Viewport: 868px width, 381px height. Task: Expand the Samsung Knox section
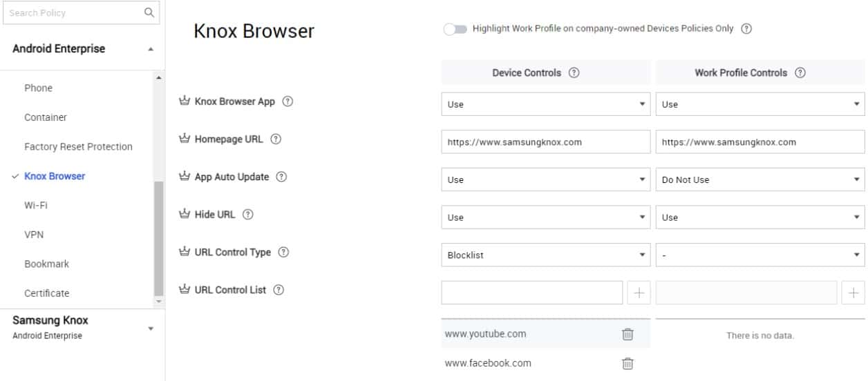coord(151,329)
